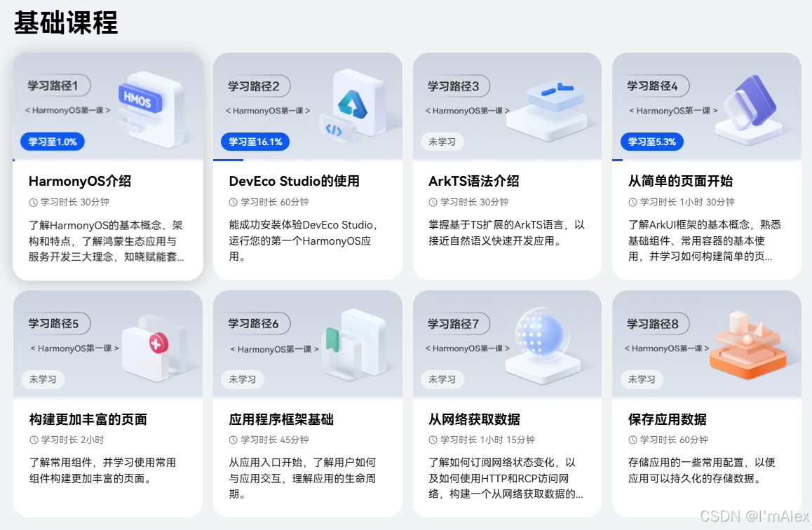Click HarmonyOS第一课 link in 学习路径2 card
The image size is (812, 530).
pos(268,111)
